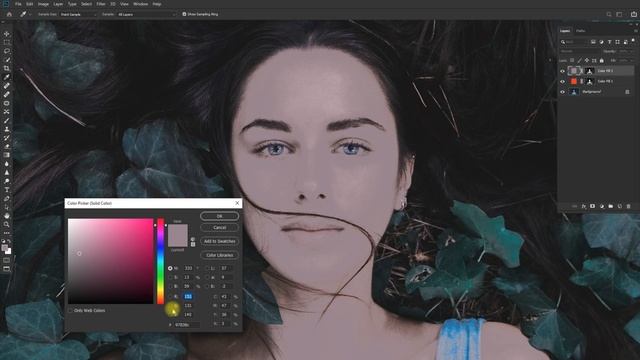Select the Horizontal Type tool
Viewport: 640px width, 360px height.
(7, 190)
